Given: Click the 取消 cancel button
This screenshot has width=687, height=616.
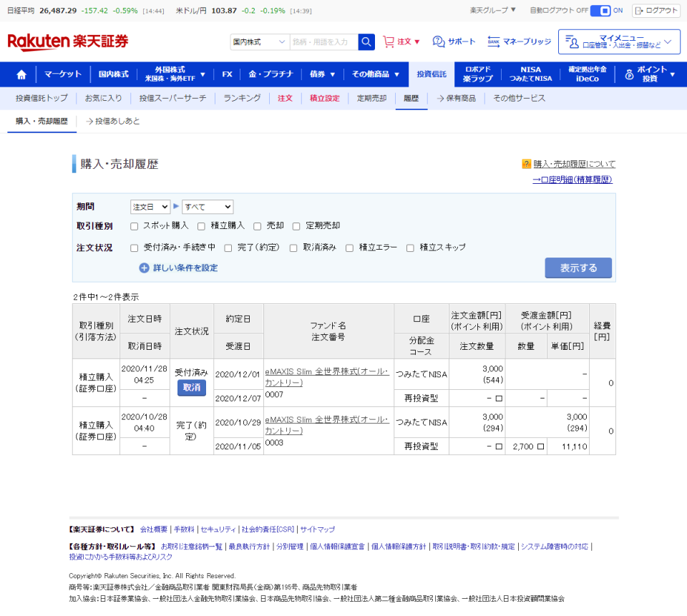Looking at the screenshot, I should 192,388.
